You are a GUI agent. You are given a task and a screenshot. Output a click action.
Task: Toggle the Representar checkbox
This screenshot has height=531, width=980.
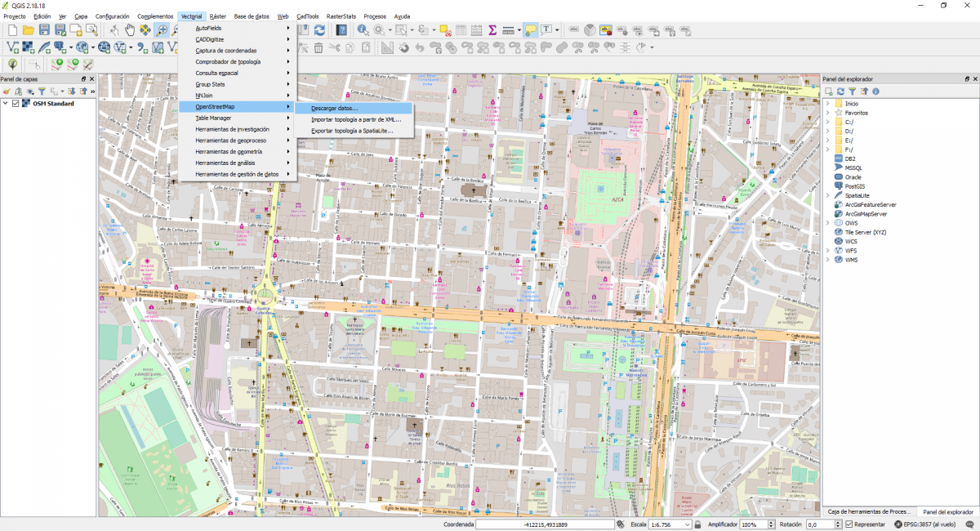coord(849,524)
